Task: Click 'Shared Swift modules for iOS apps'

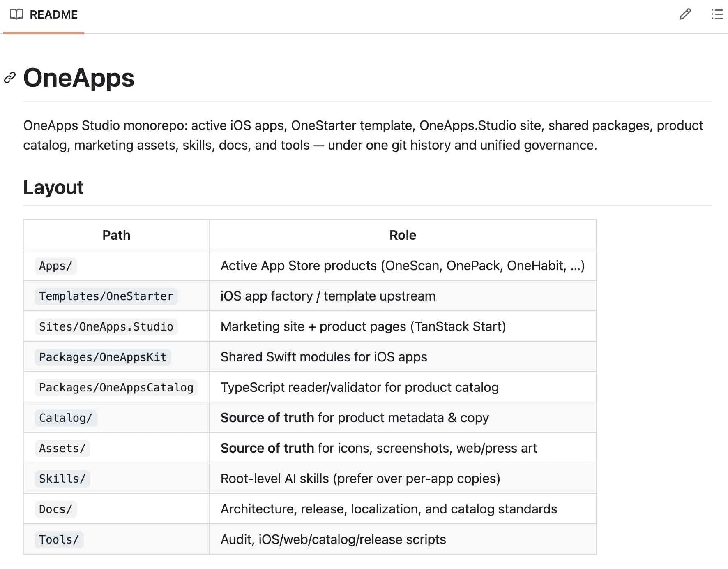Action: click(x=324, y=357)
